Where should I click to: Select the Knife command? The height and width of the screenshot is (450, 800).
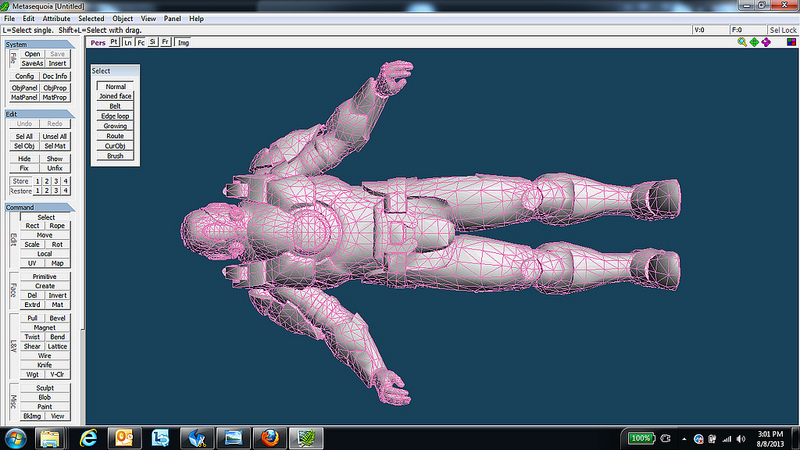pyautogui.click(x=44, y=365)
